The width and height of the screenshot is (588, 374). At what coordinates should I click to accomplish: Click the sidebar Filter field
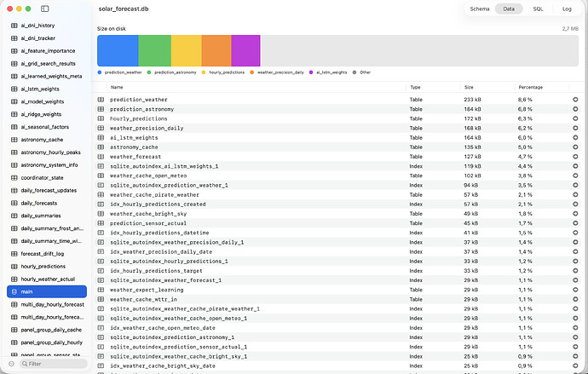[x=53, y=364]
